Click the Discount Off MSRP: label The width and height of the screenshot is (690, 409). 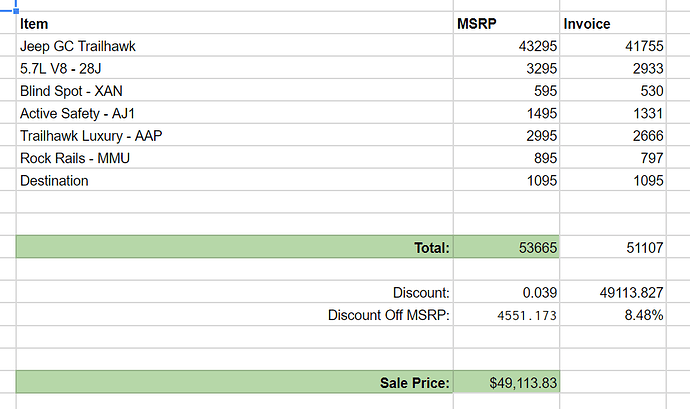point(389,315)
